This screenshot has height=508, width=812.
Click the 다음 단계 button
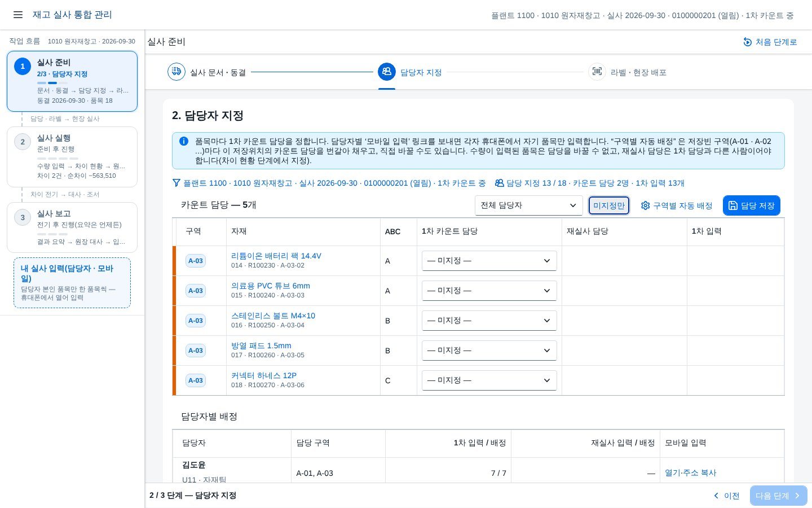pyautogui.click(x=779, y=496)
